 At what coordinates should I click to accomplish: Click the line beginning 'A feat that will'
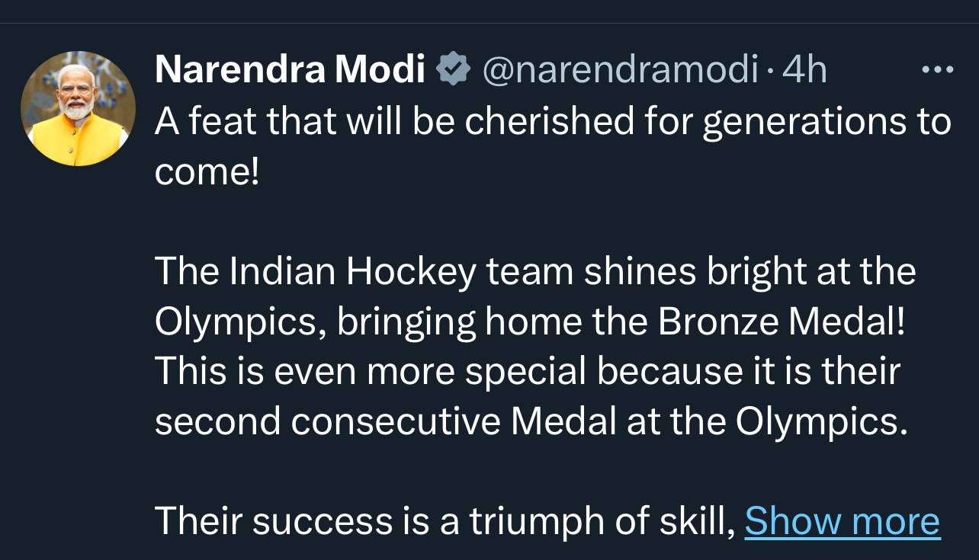pyautogui.click(x=553, y=122)
